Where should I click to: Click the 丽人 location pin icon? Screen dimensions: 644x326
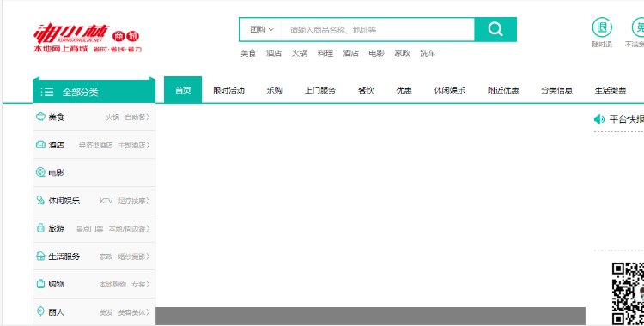coord(40,311)
